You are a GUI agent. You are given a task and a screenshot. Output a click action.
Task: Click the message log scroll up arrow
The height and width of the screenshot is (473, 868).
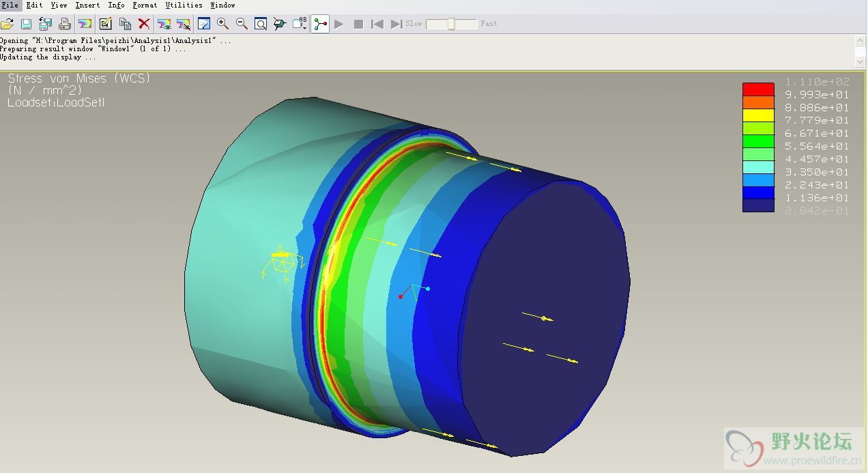coord(860,41)
